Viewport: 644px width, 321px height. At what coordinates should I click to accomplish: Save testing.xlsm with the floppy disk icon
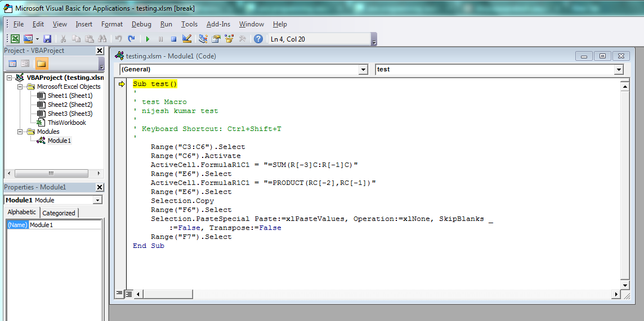click(x=47, y=39)
